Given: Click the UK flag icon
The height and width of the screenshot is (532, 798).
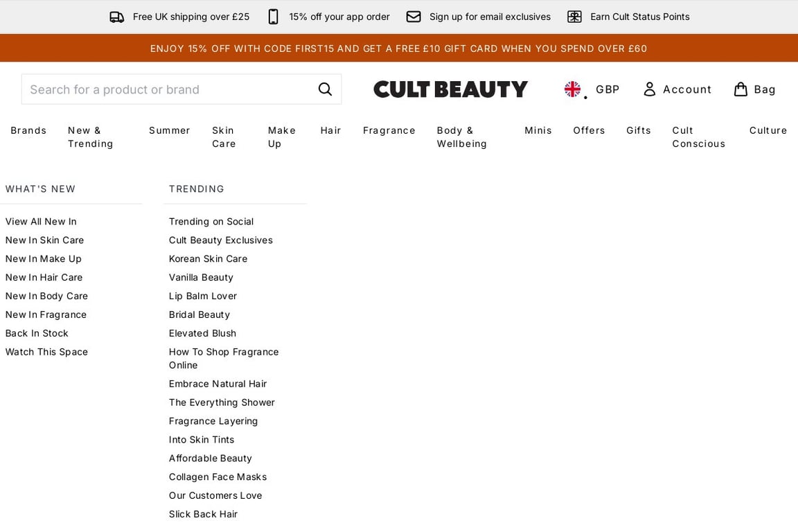Looking at the screenshot, I should (573, 89).
